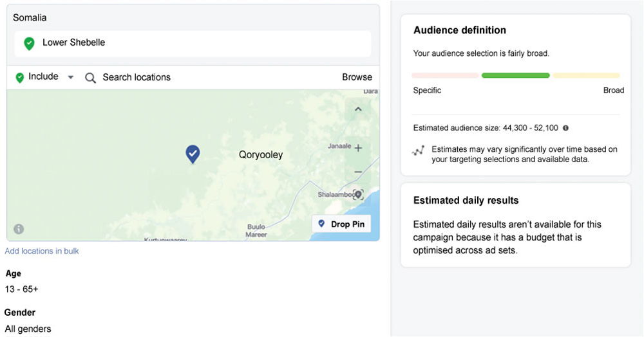Click the Shalaambood map label
The width and height of the screenshot is (644, 337).
[337, 194]
